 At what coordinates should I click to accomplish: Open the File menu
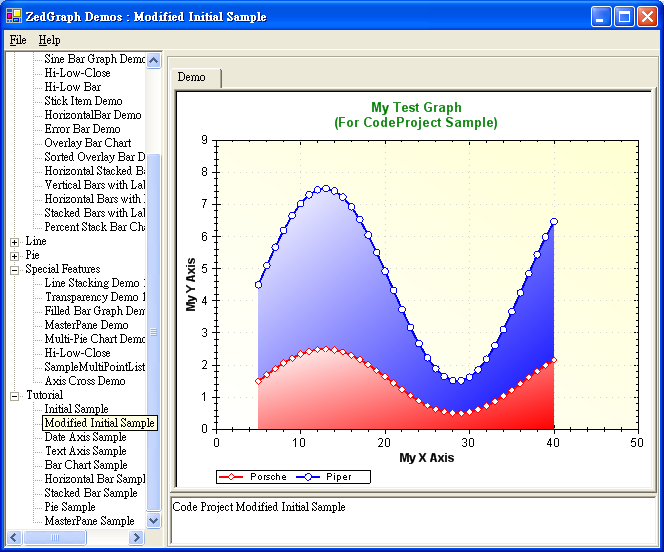[x=18, y=40]
